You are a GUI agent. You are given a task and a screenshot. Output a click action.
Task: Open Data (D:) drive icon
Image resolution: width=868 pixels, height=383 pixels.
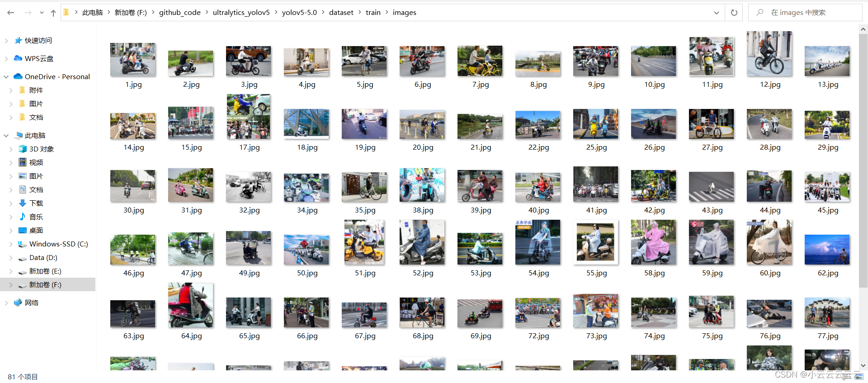tap(23, 258)
